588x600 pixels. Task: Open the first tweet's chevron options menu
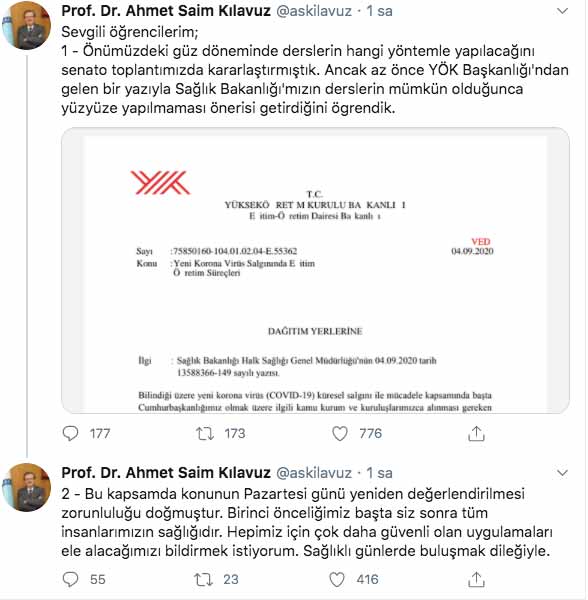pos(562,11)
